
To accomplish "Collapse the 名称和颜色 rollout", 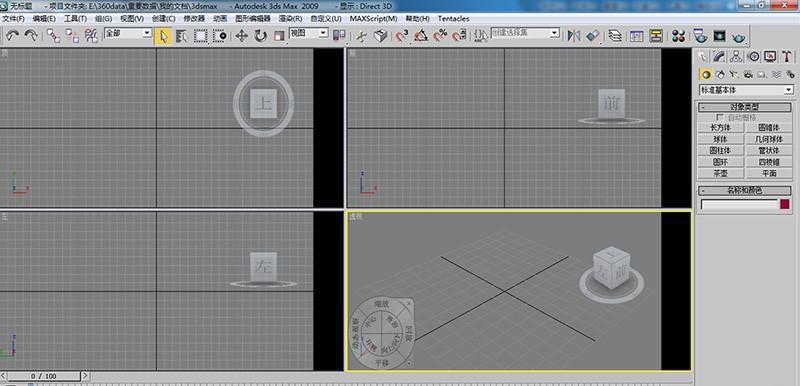I will click(x=745, y=191).
